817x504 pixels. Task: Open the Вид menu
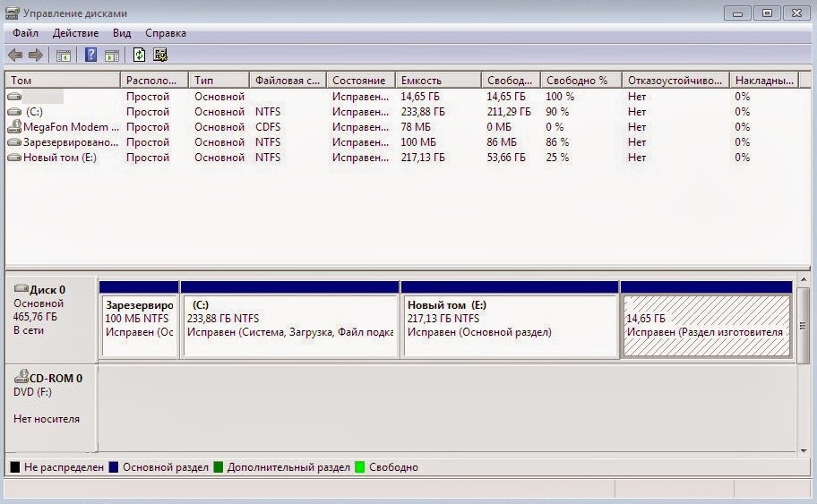122,33
